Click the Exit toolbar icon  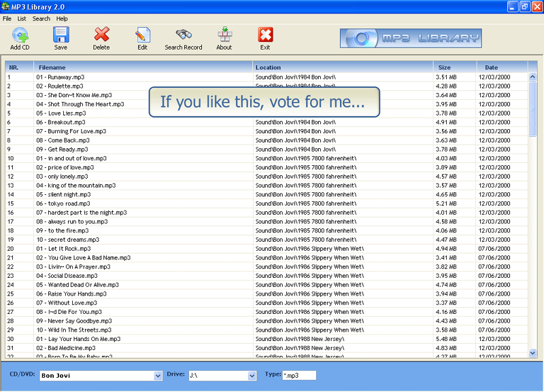(265, 35)
